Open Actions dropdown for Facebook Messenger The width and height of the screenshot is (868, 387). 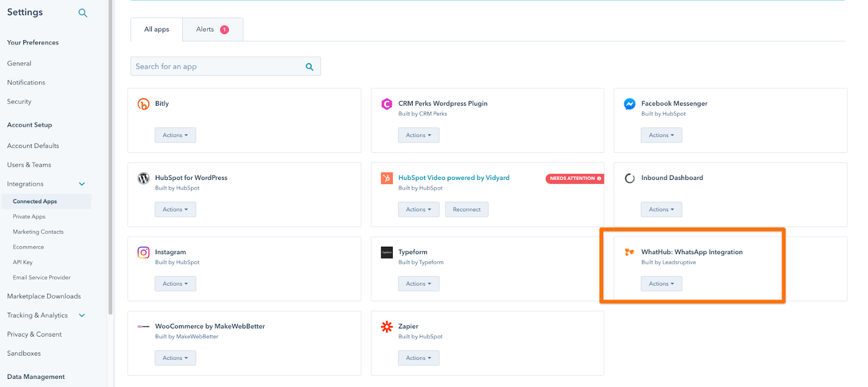[661, 135]
